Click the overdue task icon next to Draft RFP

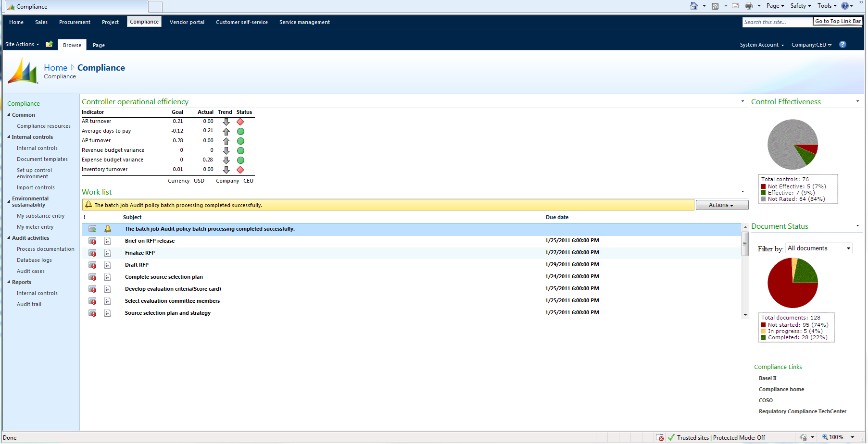point(92,265)
